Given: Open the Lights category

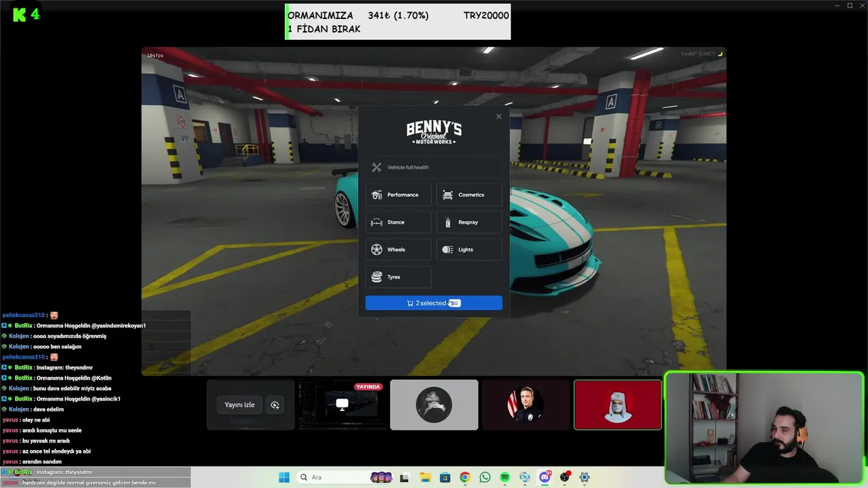Looking at the screenshot, I should (x=469, y=249).
